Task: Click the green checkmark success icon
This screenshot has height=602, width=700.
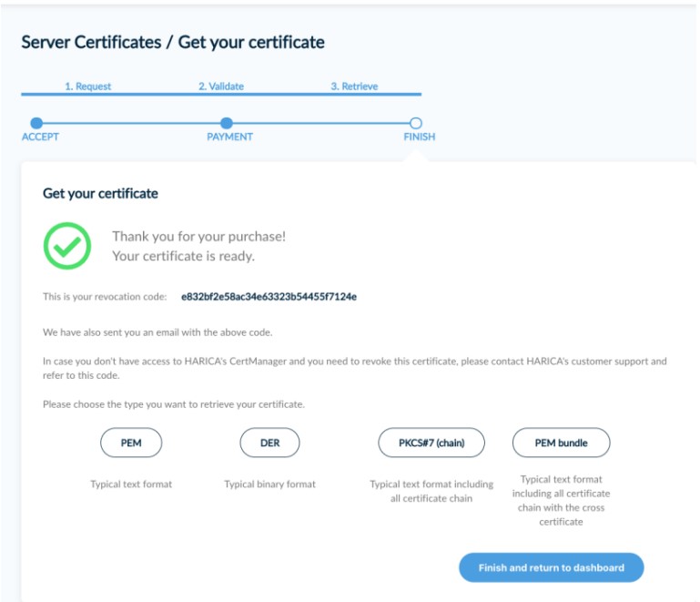Action: point(67,246)
